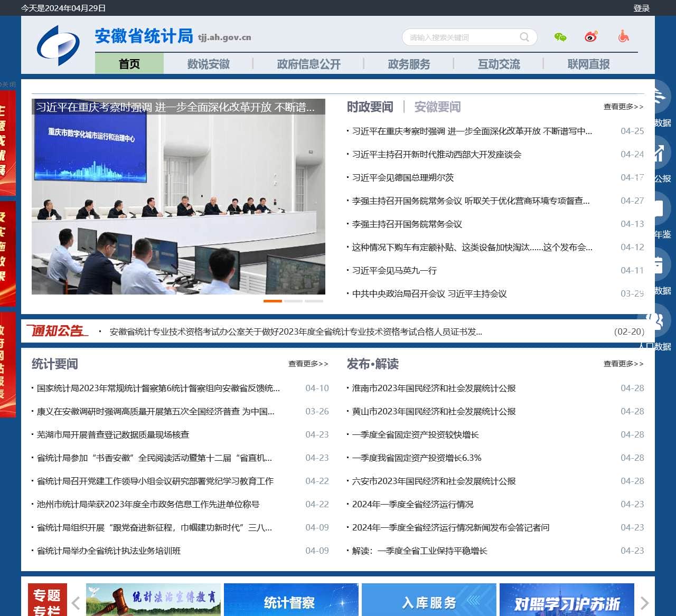The width and height of the screenshot is (676, 616).
Task: Open the 政府信息公开 navigation menu
Action: [309, 64]
